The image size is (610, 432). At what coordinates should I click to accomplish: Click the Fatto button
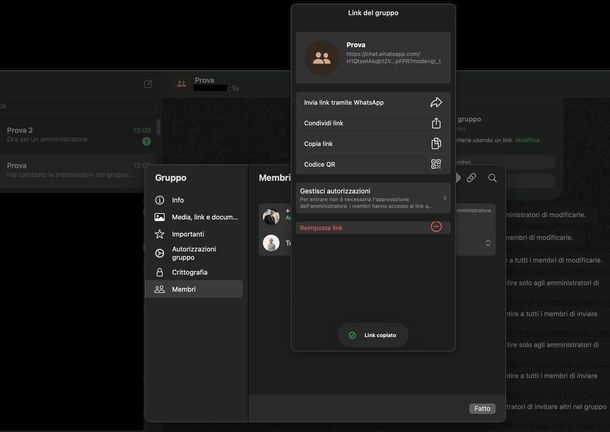[x=482, y=408]
